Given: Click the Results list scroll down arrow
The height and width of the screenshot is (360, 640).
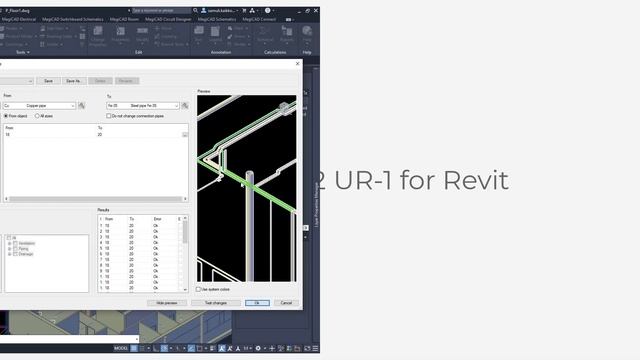Looking at the screenshot, I should (x=185, y=289).
